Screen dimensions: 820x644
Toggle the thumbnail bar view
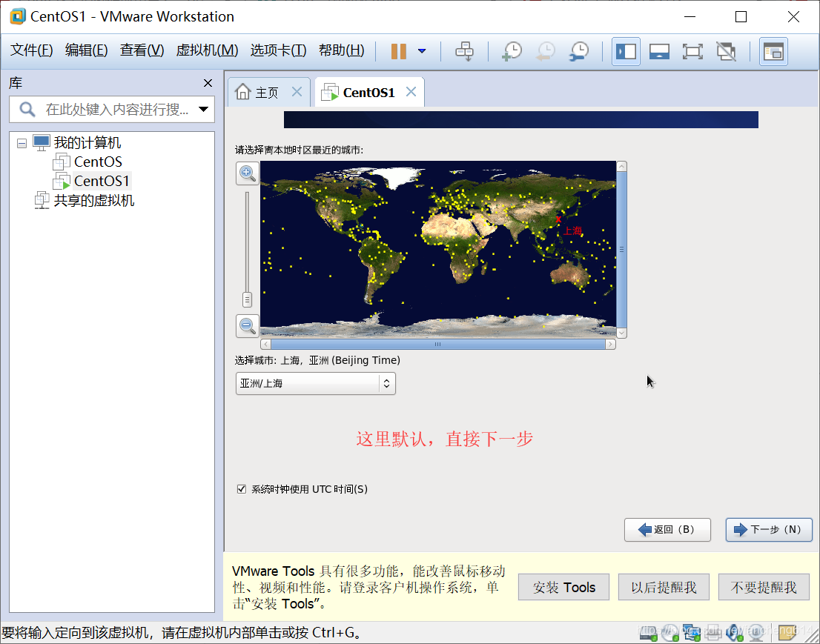[x=659, y=51]
